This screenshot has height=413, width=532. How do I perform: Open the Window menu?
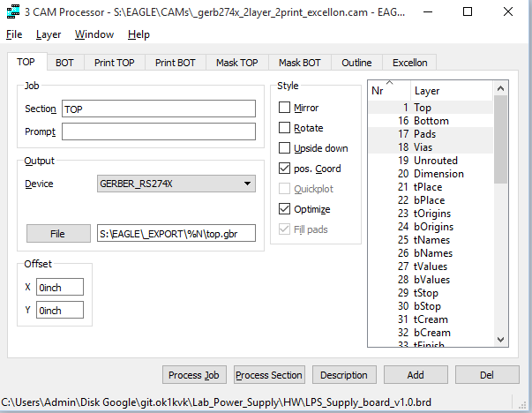pyautogui.click(x=94, y=34)
